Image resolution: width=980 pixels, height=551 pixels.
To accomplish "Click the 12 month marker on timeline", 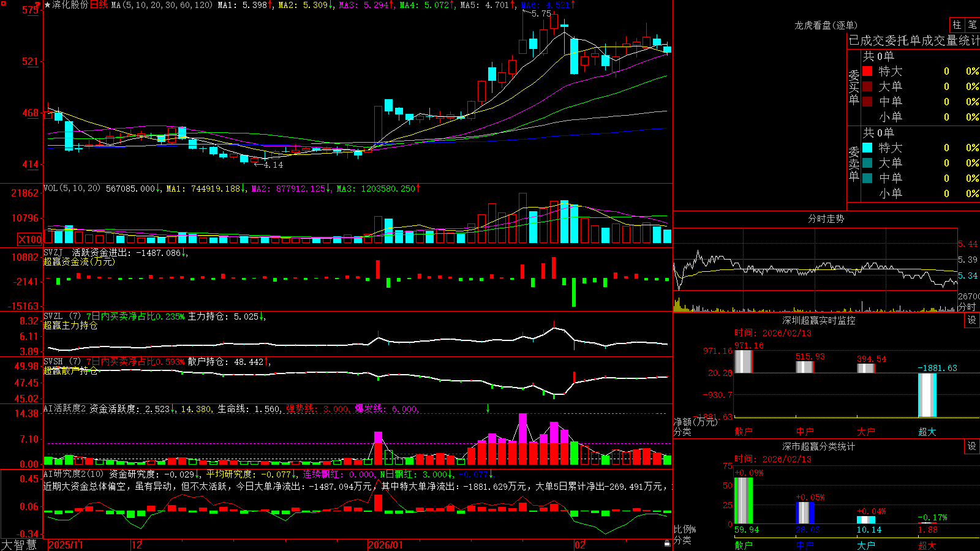I will (137, 545).
